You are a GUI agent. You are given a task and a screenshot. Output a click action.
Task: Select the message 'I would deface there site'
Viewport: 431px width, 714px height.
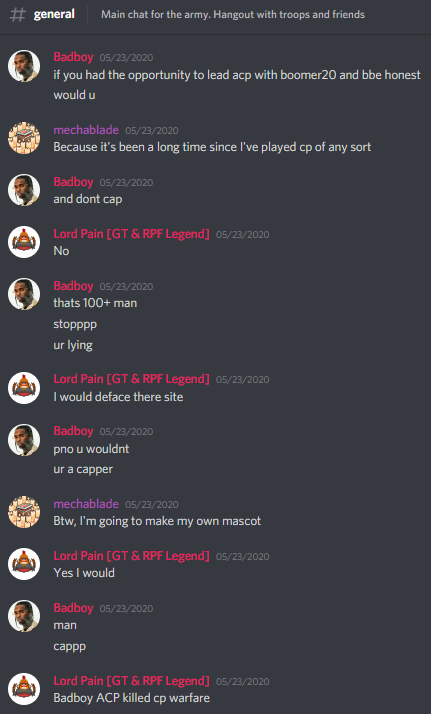click(118, 397)
